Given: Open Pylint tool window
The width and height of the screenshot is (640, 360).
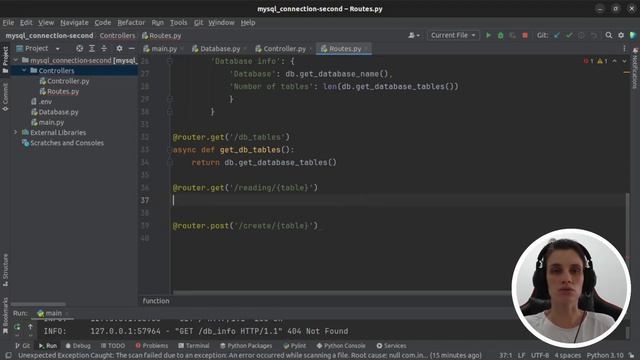Looking at the screenshot, I should pyautogui.click(x=294, y=346).
